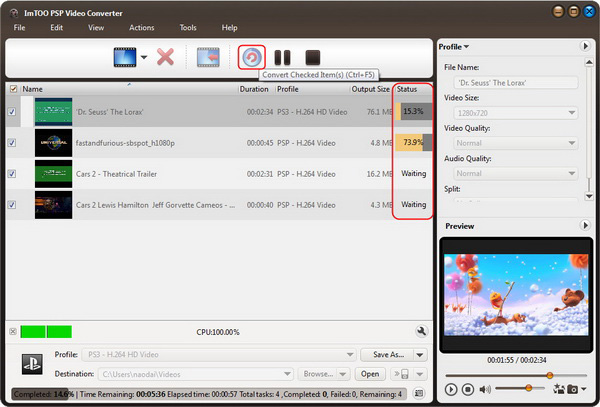This screenshot has width=600, height=407.
Task: Click the 73.9% progress bar
Action: click(413, 142)
